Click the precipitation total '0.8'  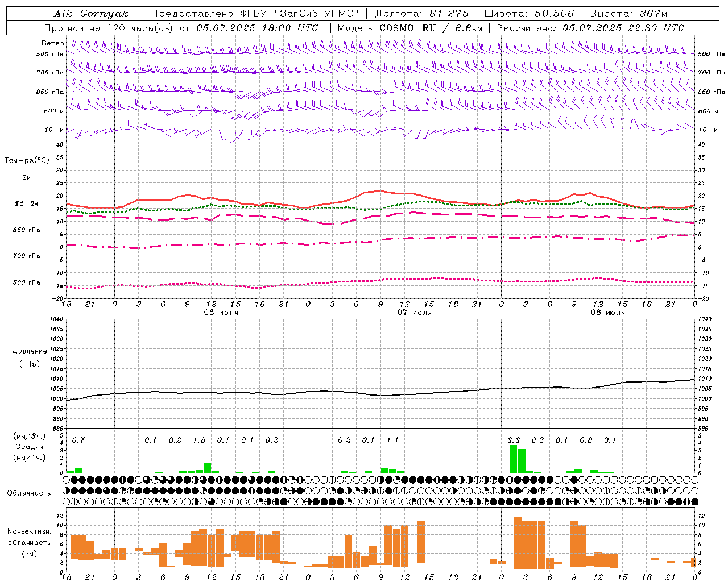tap(586, 440)
